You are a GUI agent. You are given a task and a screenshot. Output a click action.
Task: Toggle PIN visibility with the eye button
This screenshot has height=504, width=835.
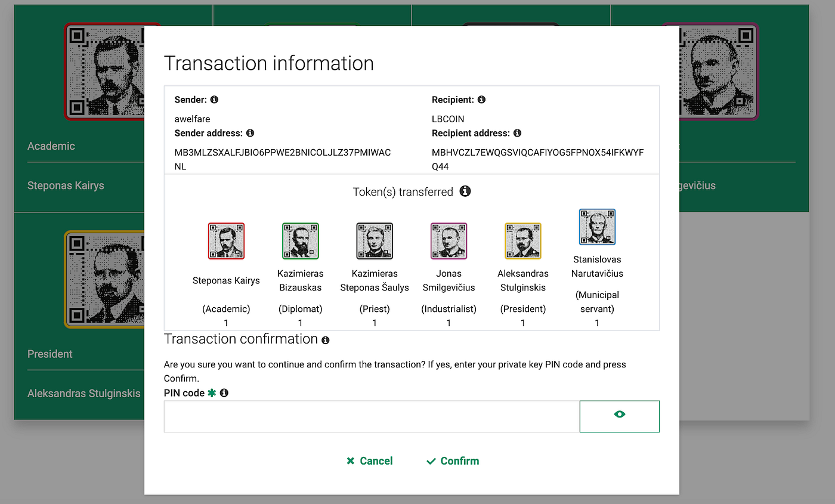coord(619,416)
